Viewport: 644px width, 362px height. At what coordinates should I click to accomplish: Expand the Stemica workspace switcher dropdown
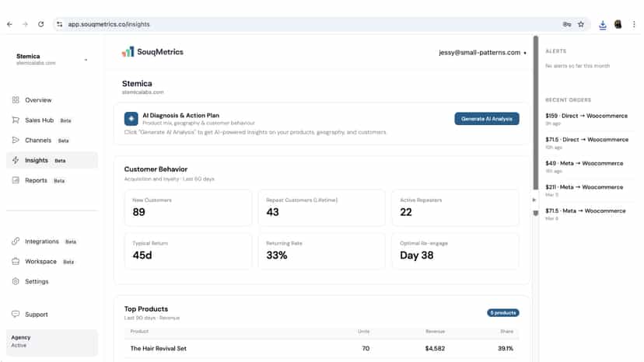51,59
